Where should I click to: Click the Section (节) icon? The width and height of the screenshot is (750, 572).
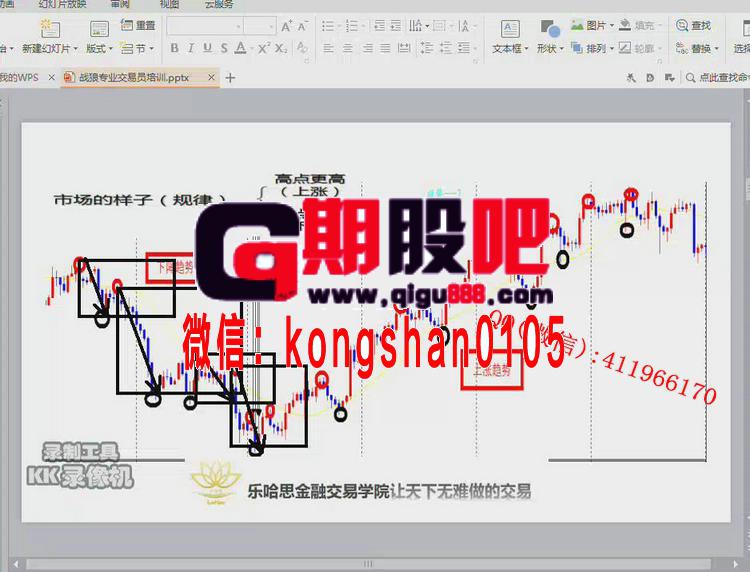click(x=127, y=48)
